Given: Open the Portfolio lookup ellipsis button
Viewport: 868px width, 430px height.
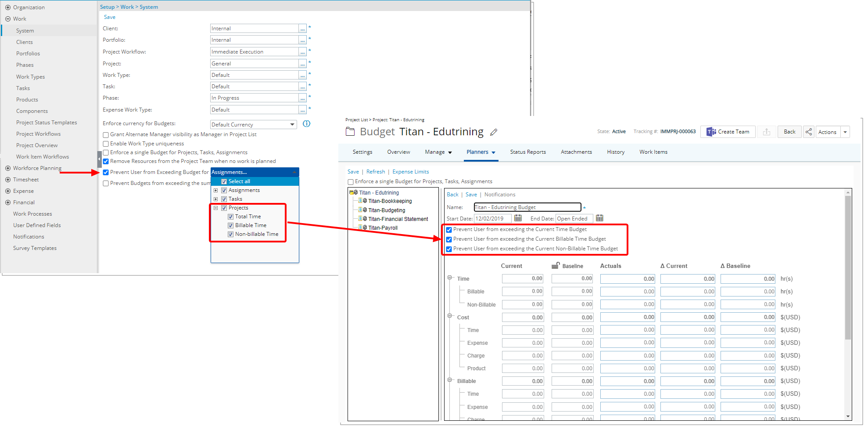Looking at the screenshot, I should pyautogui.click(x=302, y=40).
